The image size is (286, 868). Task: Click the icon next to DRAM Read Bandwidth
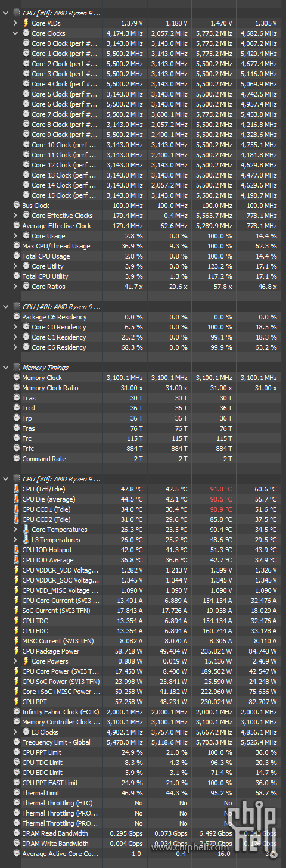(x=17, y=833)
